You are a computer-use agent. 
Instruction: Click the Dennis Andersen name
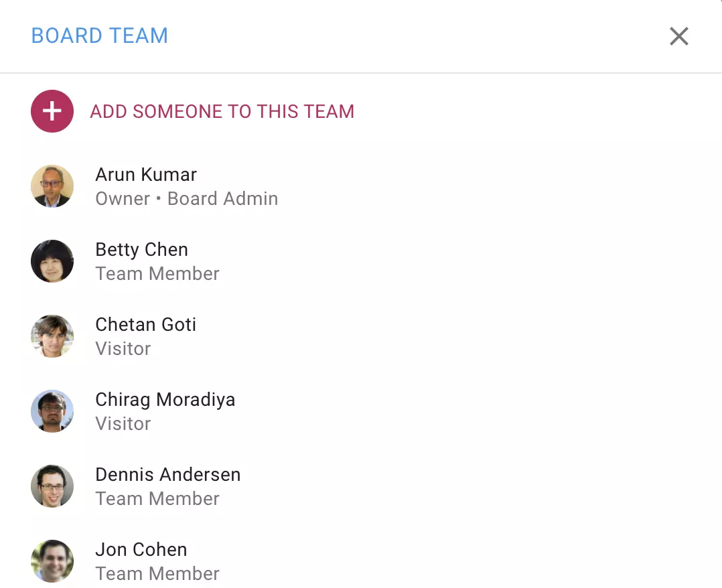click(167, 475)
